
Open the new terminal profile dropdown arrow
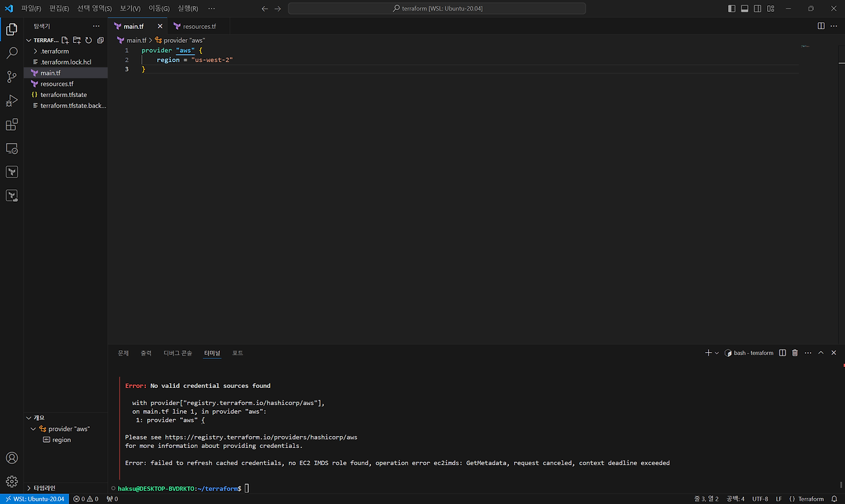[x=717, y=353]
